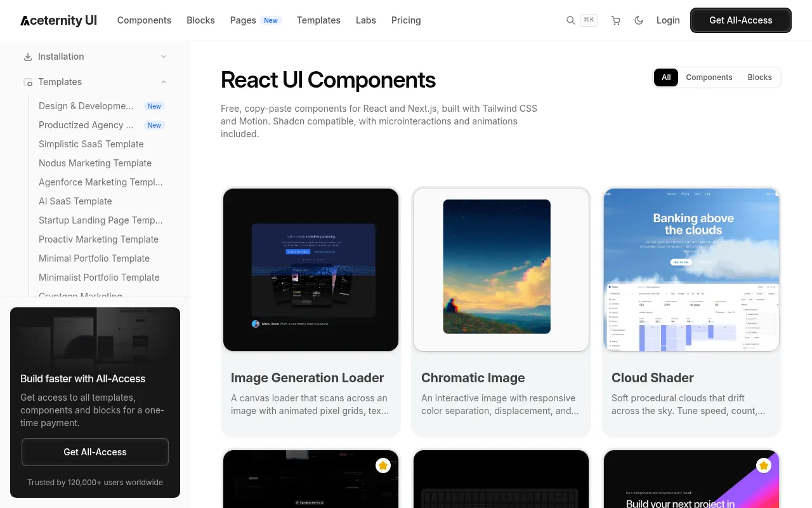Open Simplistic SaaS Template
Screen dimensions: 812x508
point(91,144)
